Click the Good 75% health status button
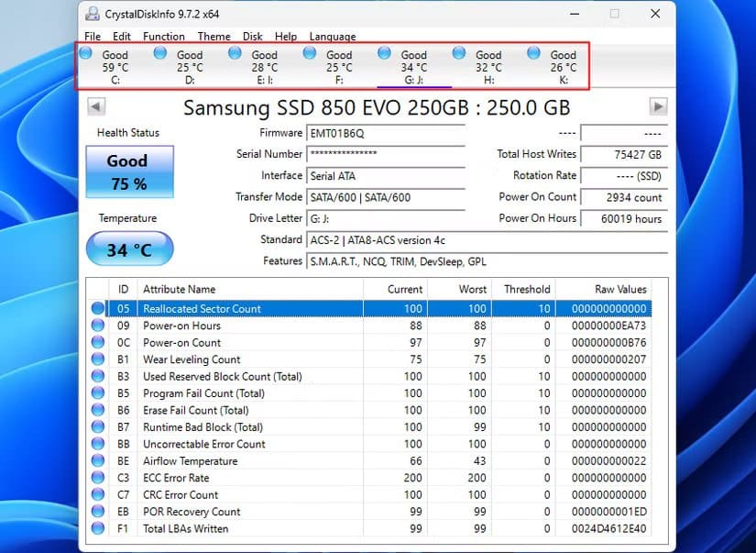The width and height of the screenshot is (756, 553). [128, 172]
